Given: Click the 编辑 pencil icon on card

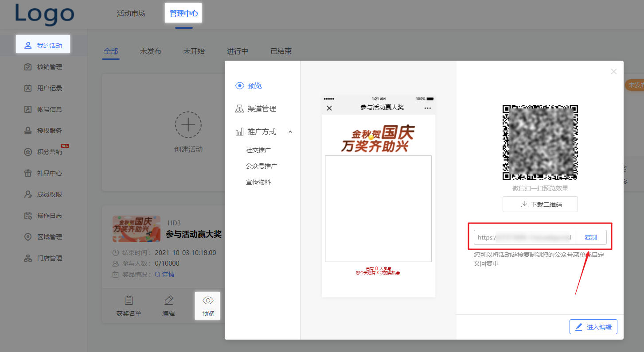Looking at the screenshot, I should click(x=168, y=301).
